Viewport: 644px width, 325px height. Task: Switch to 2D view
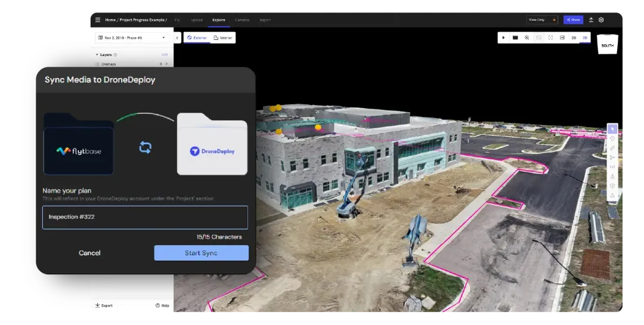(x=574, y=38)
